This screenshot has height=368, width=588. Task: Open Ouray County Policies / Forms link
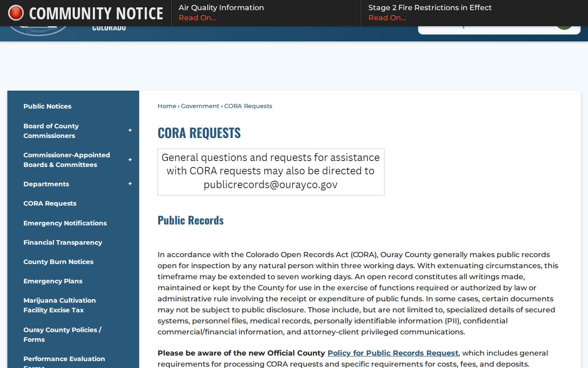point(62,334)
